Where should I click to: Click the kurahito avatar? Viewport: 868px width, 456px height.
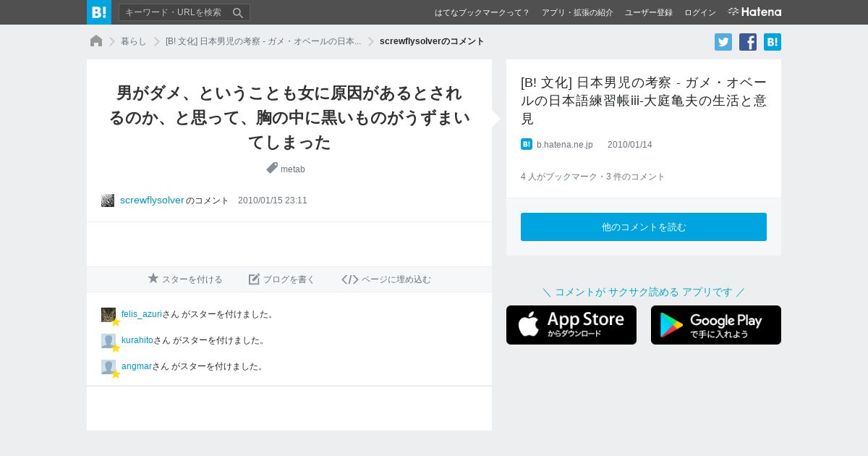(x=109, y=341)
